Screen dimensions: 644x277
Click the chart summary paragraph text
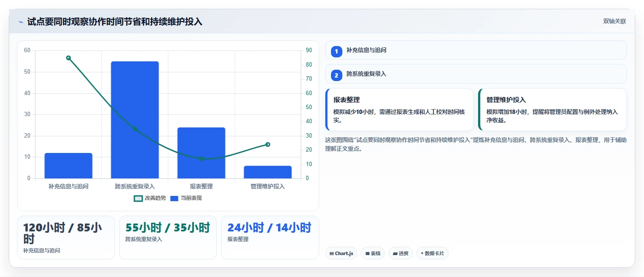pos(476,144)
